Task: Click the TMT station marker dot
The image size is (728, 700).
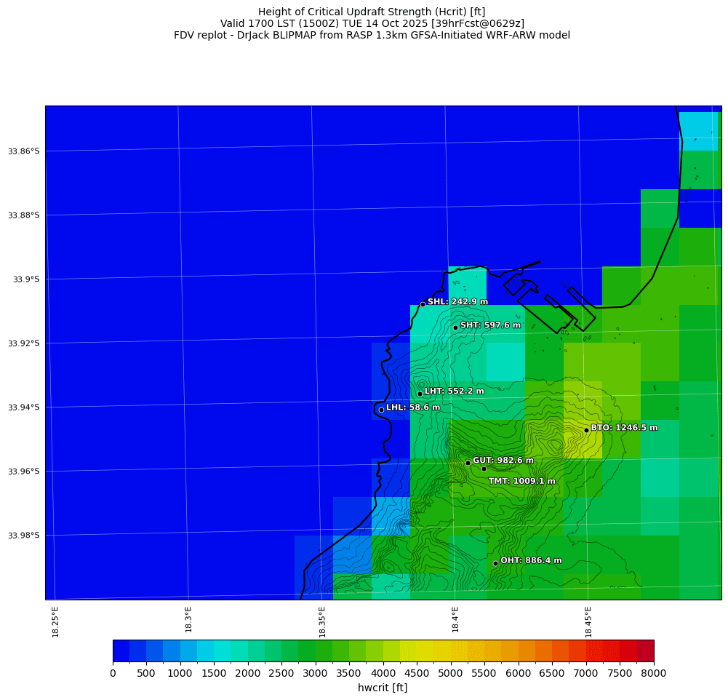Action: pyautogui.click(x=484, y=469)
